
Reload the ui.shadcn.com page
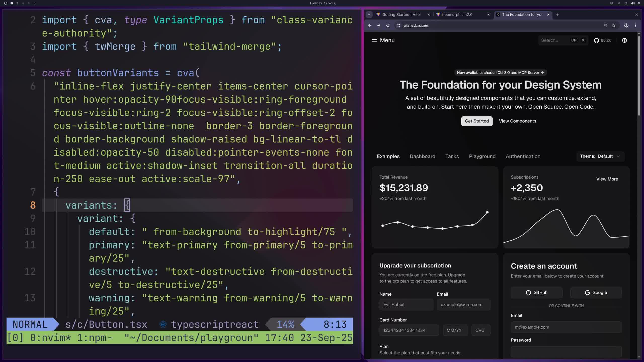tap(388, 25)
